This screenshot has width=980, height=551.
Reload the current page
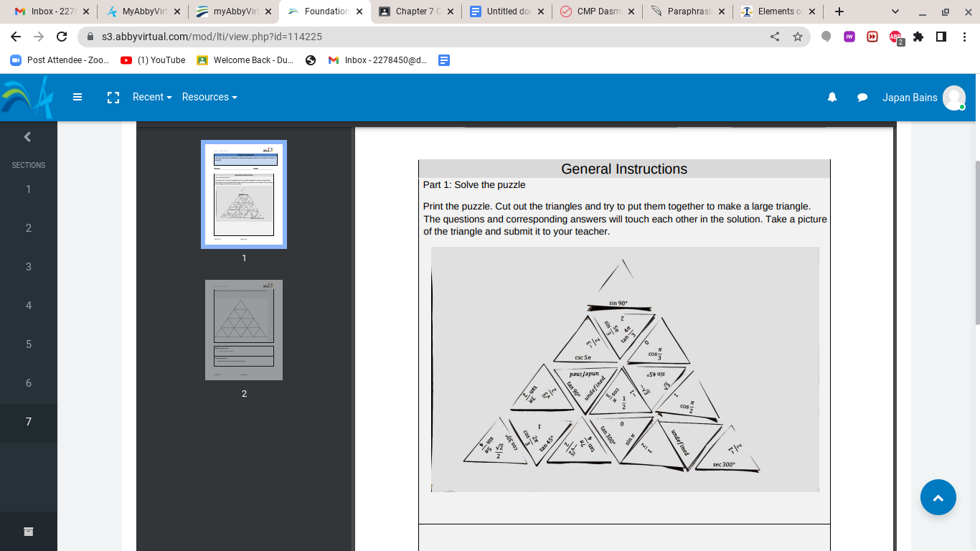62,37
